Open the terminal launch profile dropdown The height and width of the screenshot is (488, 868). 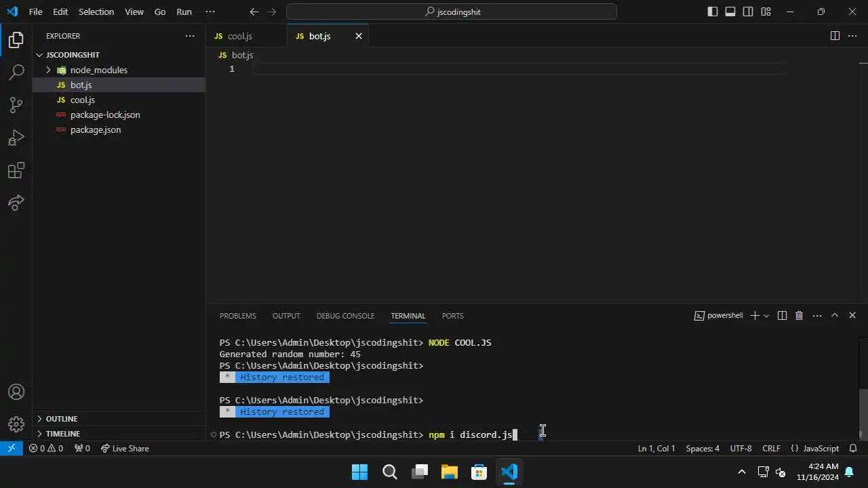766,316
